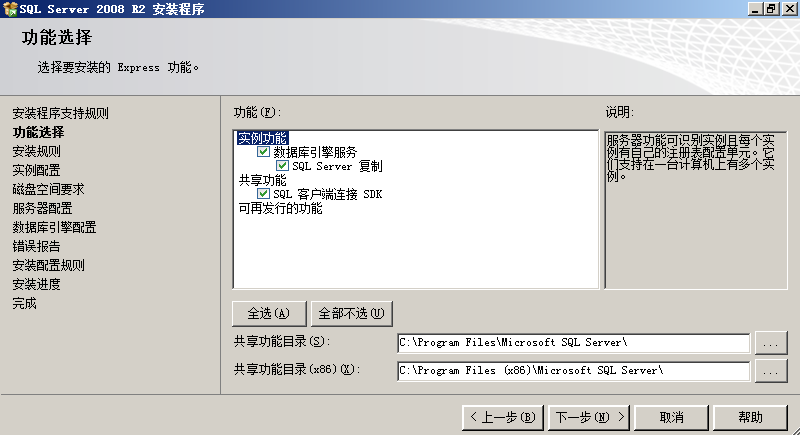
Task: Select the 实例功能 tree node
Action: pyautogui.click(x=263, y=138)
